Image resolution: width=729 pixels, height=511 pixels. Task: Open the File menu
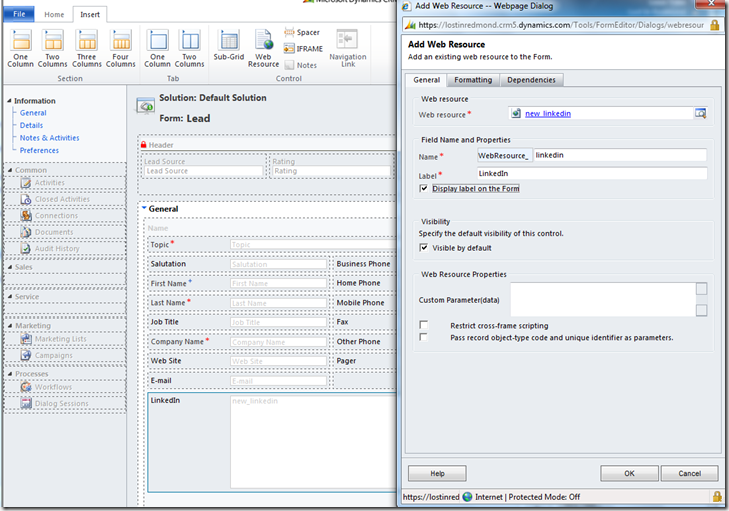(x=19, y=14)
